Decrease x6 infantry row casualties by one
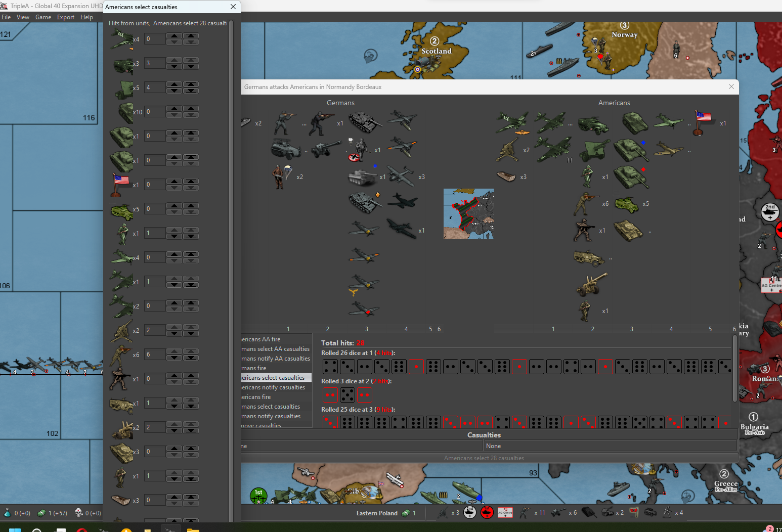The image size is (782, 532). pyautogui.click(x=174, y=358)
